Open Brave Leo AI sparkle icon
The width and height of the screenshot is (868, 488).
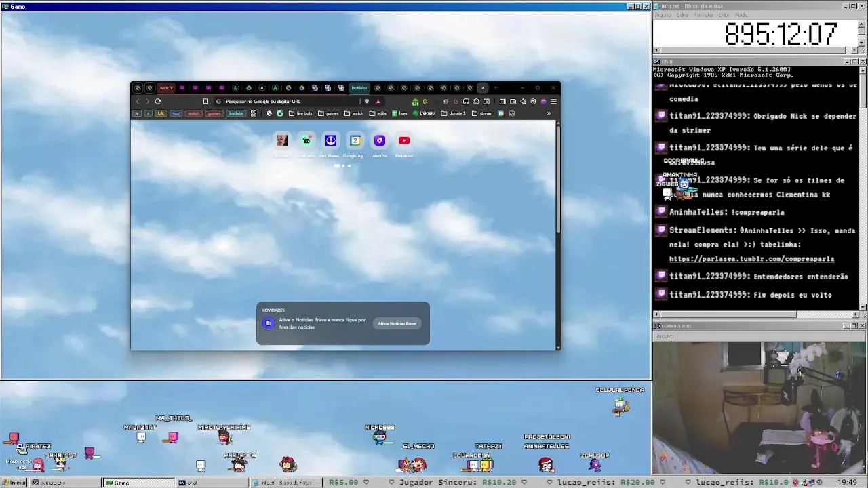coord(523,102)
